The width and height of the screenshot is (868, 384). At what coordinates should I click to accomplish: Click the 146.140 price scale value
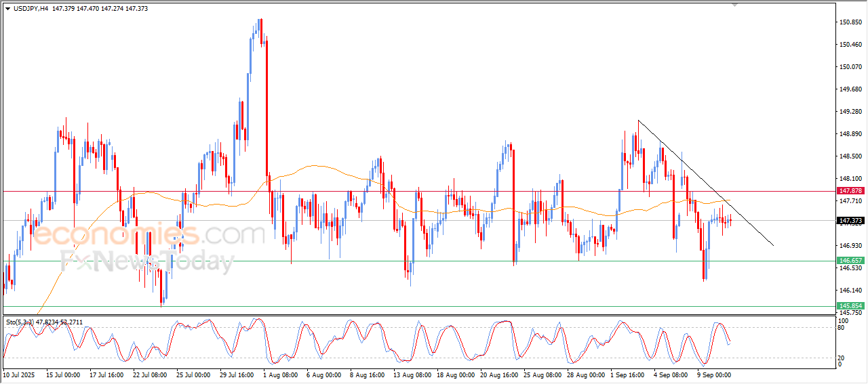[x=850, y=291]
